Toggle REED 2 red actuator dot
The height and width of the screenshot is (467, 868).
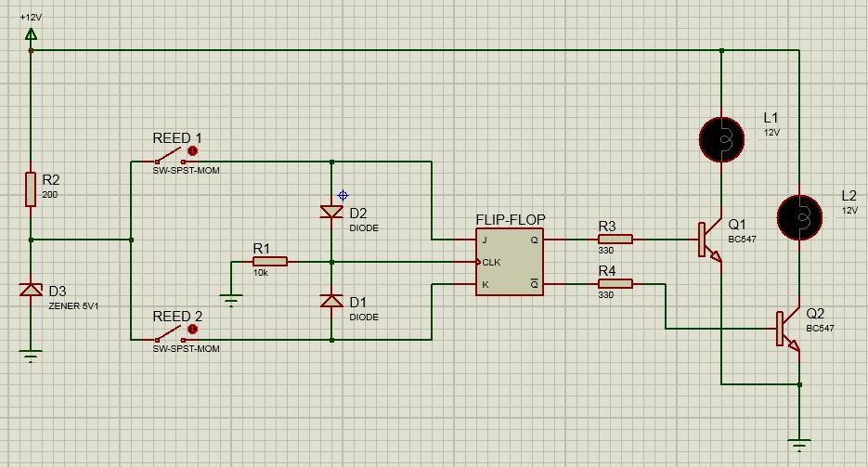[193, 329]
